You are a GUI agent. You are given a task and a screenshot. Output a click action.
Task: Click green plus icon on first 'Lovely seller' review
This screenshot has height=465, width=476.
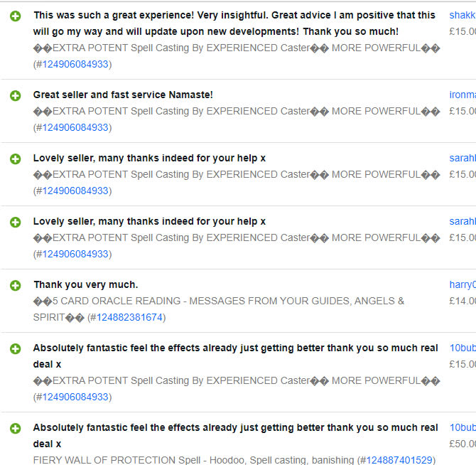point(15,159)
